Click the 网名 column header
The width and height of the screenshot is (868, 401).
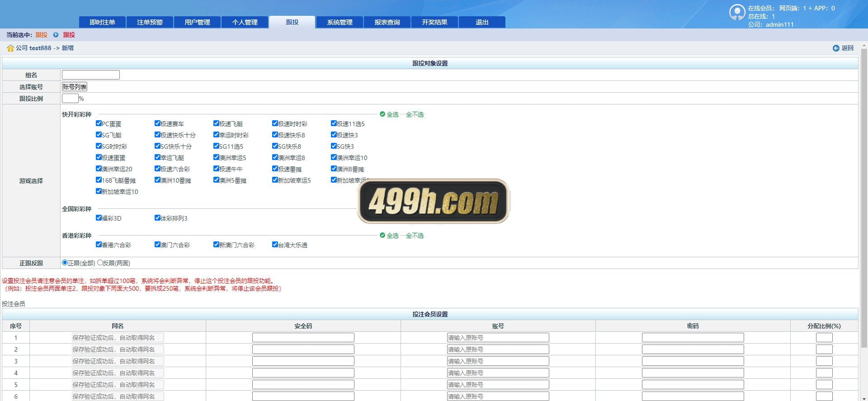click(118, 326)
